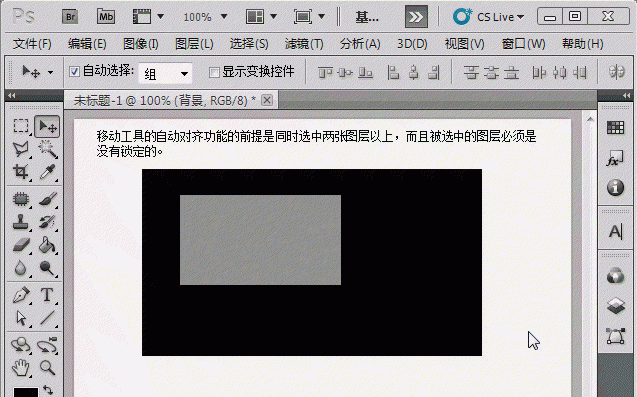This screenshot has width=637, height=397.
Task: Collapse the right panel dock arrows
Action: pos(626,95)
